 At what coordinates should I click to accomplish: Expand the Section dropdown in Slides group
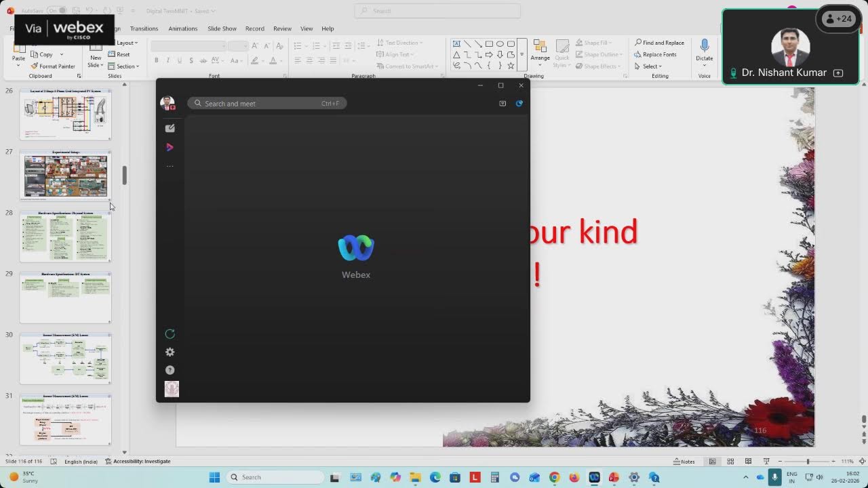point(123,66)
